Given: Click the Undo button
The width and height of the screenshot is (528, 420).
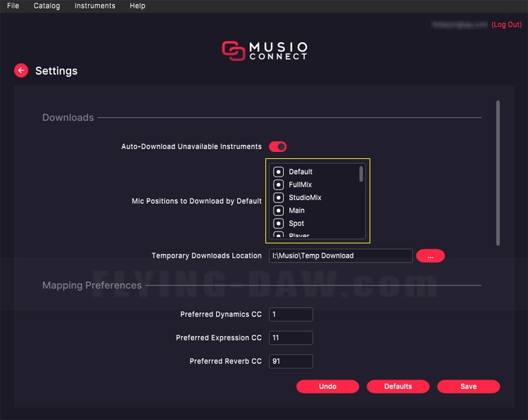Looking at the screenshot, I should click(x=327, y=386).
